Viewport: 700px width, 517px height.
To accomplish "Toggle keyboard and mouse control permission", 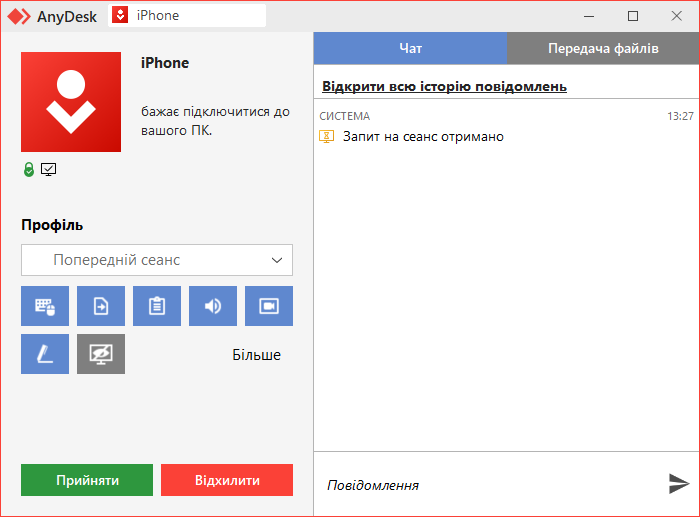I will [x=45, y=306].
